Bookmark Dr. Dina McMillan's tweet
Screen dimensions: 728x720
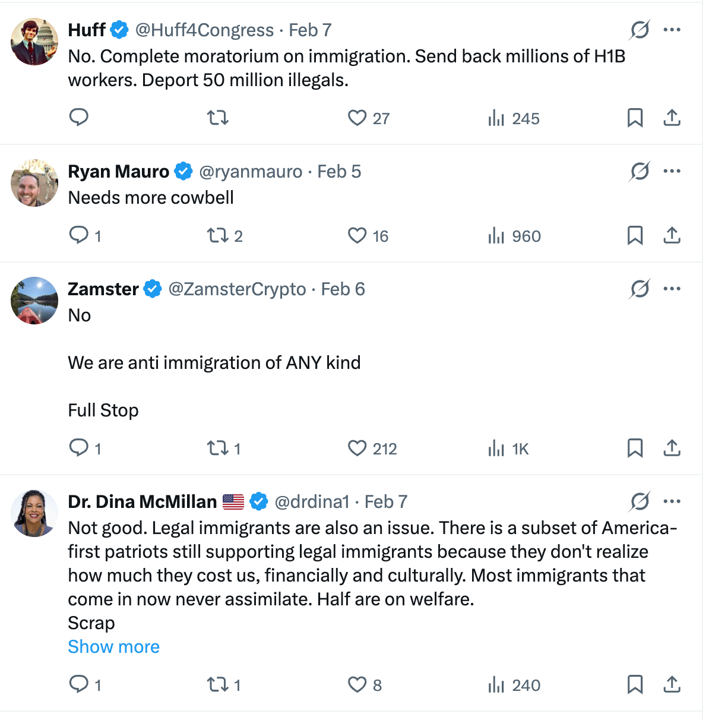pos(635,684)
